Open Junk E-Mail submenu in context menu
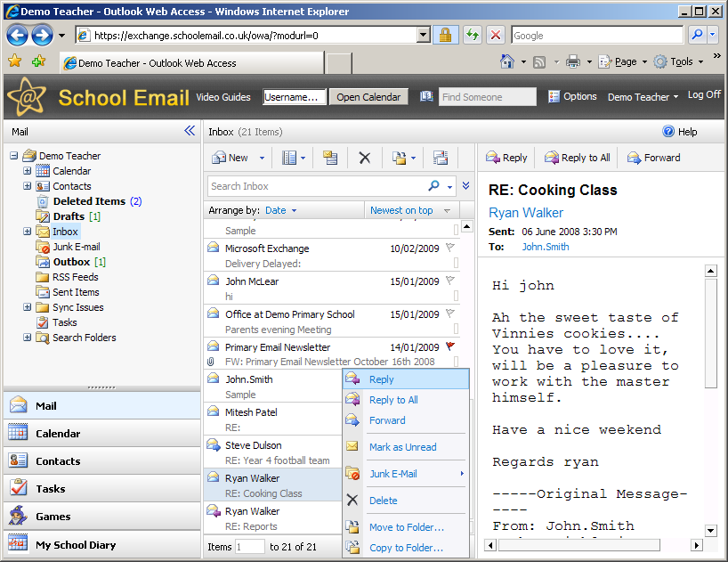728x562 pixels. 406,474
